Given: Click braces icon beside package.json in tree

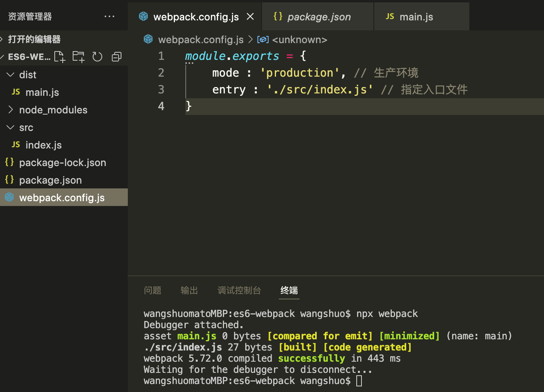Looking at the screenshot, I should click(10, 180).
